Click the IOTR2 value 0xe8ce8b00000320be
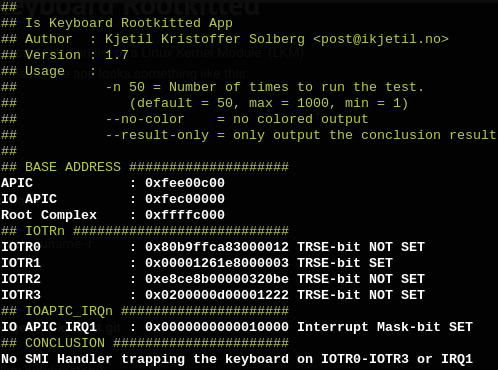The width and height of the screenshot is (498, 370). [x=217, y=279]
